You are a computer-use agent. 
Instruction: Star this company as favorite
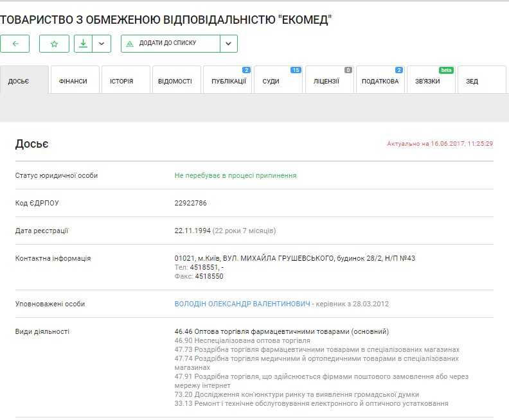(x=54, y=44)
